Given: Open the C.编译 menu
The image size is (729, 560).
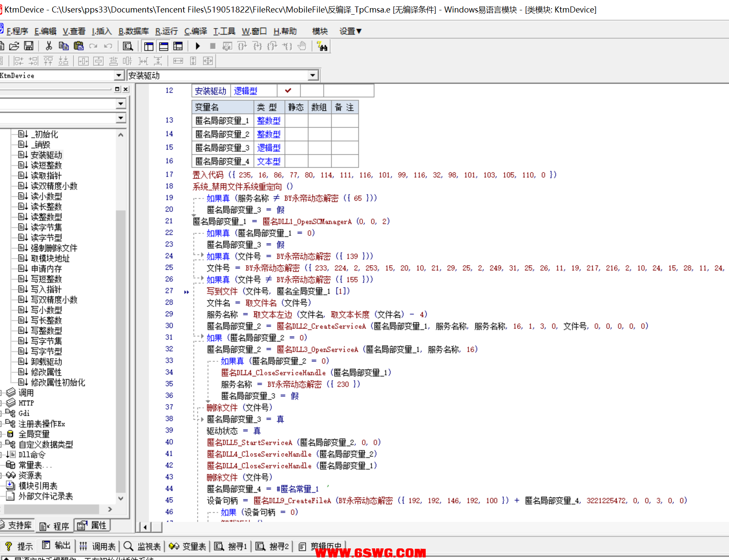Looking at the screenshot, I should point(195,31).
